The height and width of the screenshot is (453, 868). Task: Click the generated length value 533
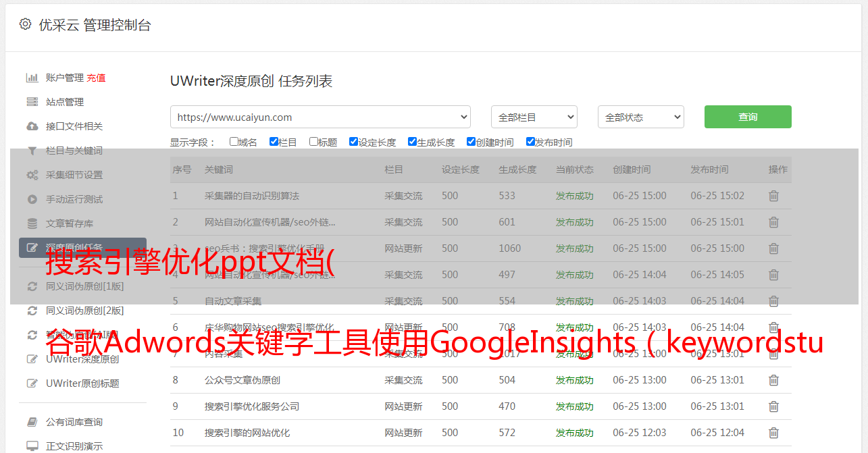pos(507,196)
